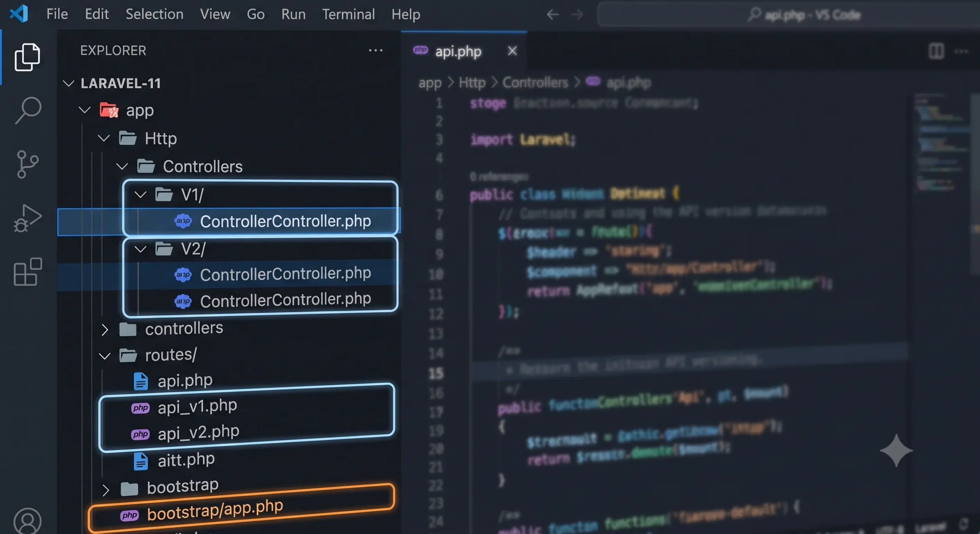Open aitt.php in routes
Screen dimensions: 980x534
(x=186, y=460)
